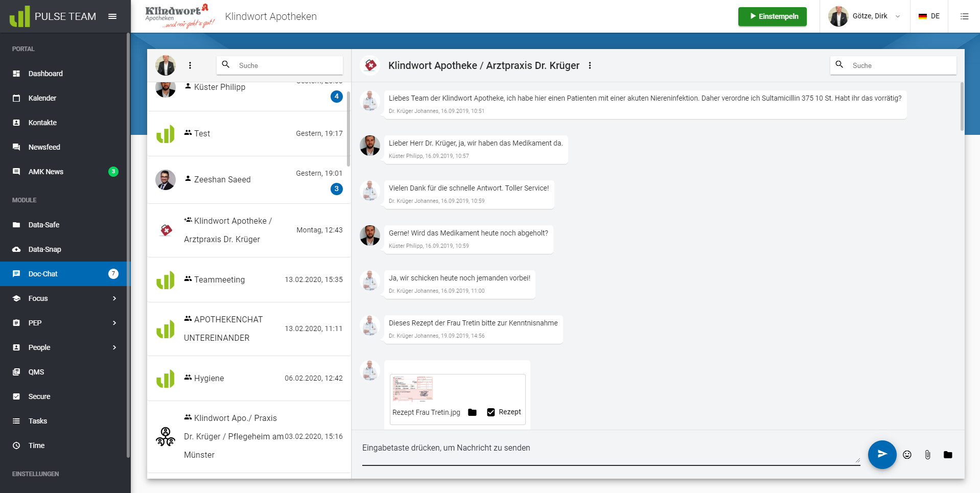Click the paperclip attachment icon

[927, 455]
